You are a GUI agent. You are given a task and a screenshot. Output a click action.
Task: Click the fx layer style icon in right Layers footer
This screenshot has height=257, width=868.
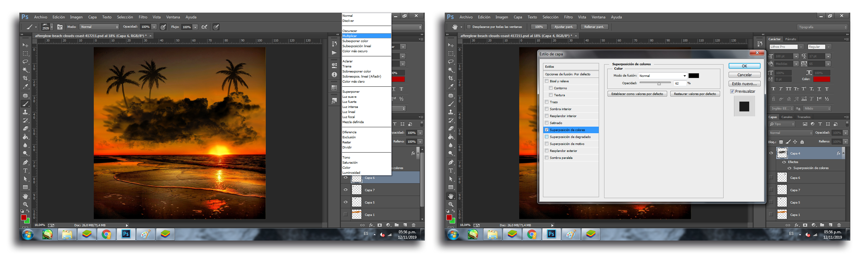797,225
